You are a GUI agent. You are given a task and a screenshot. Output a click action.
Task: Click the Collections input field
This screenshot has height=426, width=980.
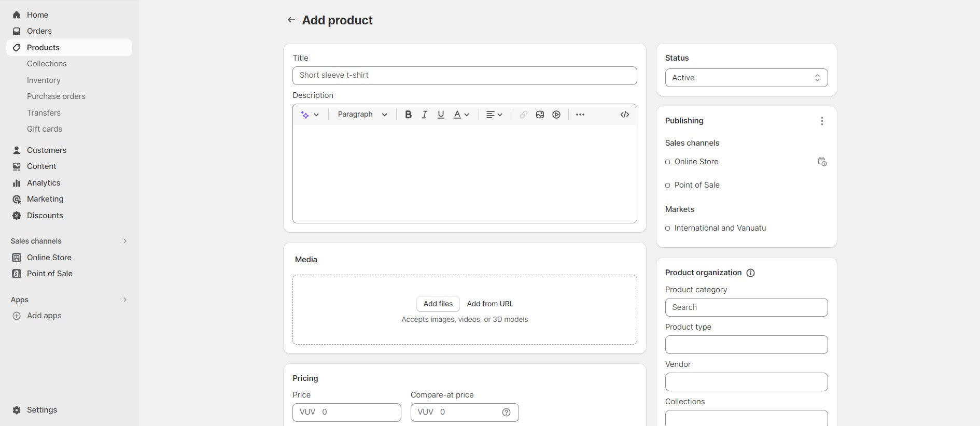(746, 418)
